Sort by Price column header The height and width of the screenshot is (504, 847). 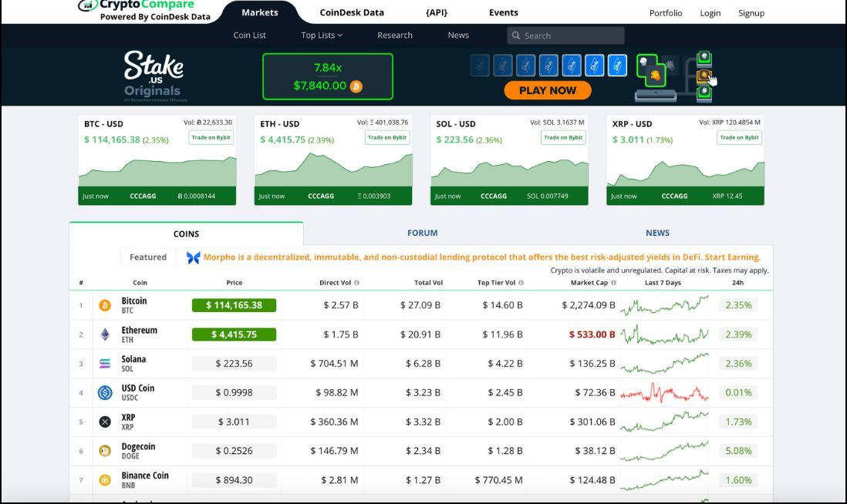[x=235, y=283]
